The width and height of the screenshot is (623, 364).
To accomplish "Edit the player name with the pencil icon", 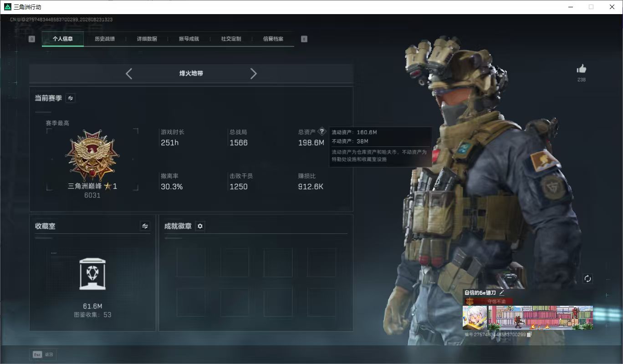I will 502,293.
